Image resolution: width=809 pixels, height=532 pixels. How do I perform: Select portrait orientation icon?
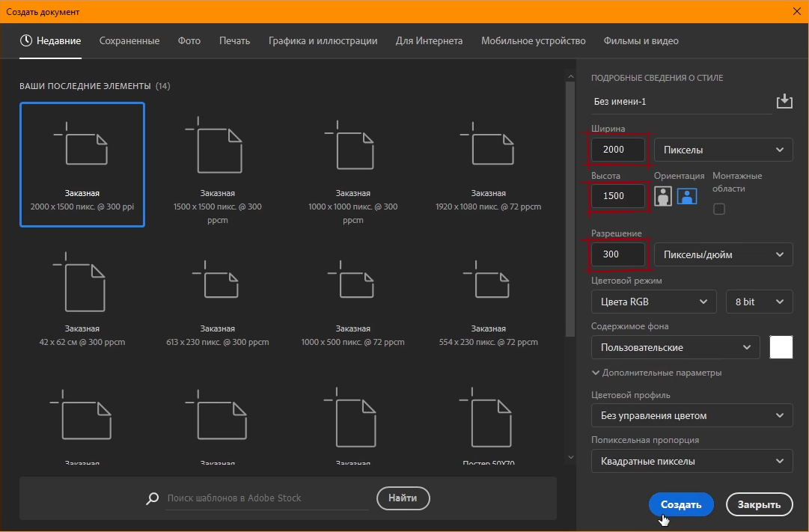pos(662,196)
